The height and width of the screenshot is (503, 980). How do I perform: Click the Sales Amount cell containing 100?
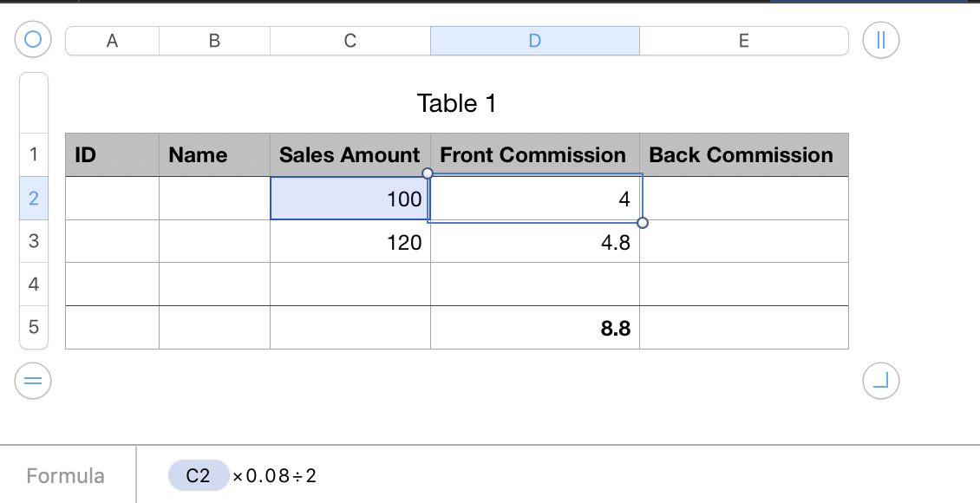coord(350,199)
